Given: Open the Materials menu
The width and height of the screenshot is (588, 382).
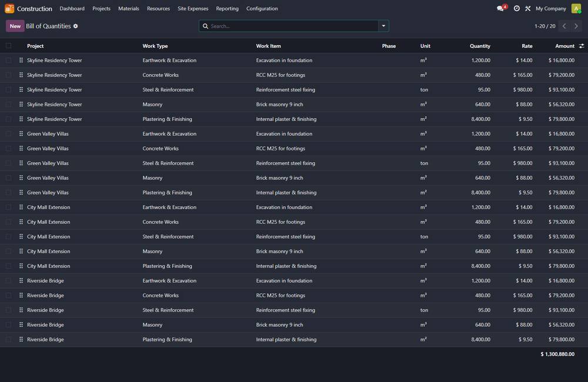Looking at the screenshot, I should pos(129,8).
